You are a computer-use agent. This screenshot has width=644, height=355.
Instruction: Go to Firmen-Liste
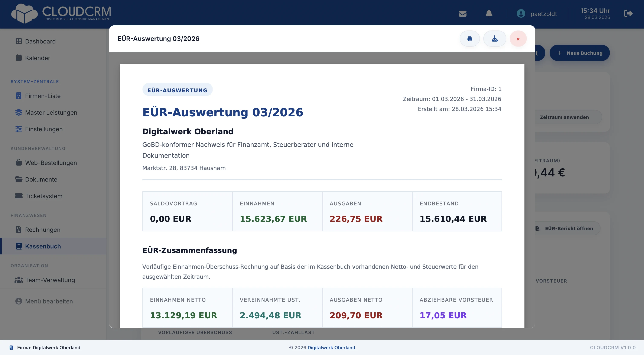[x=53, y=96]
